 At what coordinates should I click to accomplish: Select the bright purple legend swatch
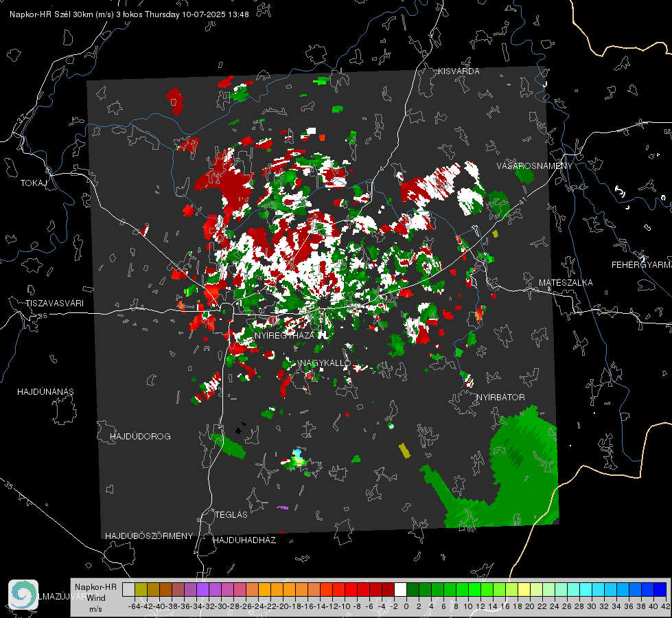tap(202, 589)
